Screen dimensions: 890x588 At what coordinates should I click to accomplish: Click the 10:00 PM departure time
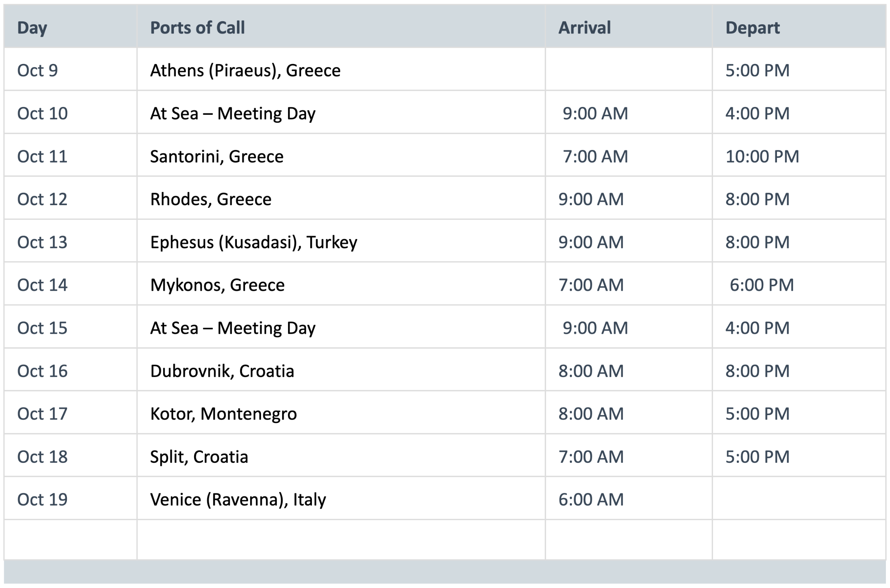pyautogui.click(x=762, y=156)
